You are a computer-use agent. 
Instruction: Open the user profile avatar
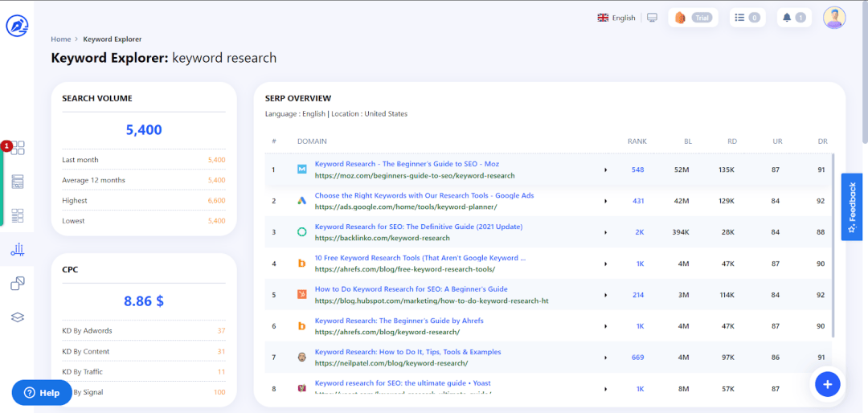(x=834, y=18)
